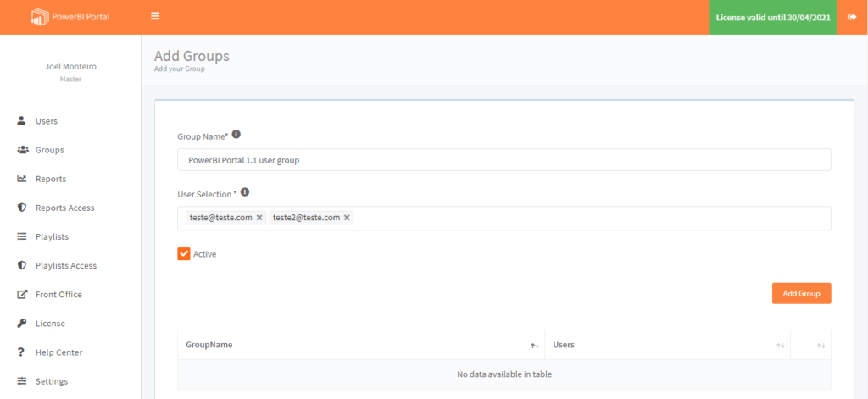The image size is (868, 399).
Task: Sort table by GroupName column
Action: 361,345
